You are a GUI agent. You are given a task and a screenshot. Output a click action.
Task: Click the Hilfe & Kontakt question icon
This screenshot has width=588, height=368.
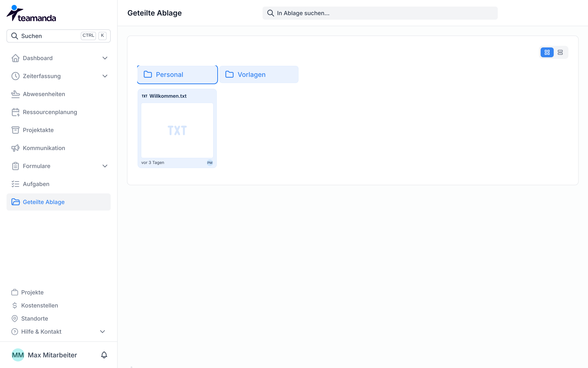click(14, 332)
